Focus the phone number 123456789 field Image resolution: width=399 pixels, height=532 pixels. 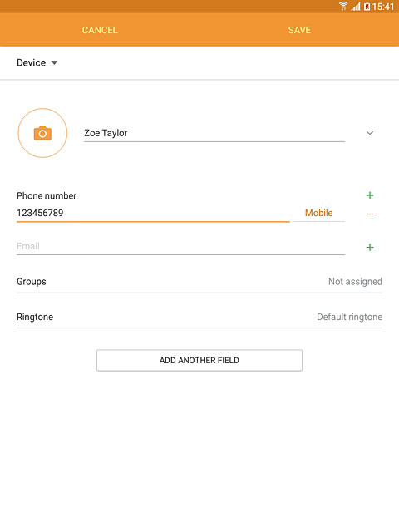coord(153,213)
